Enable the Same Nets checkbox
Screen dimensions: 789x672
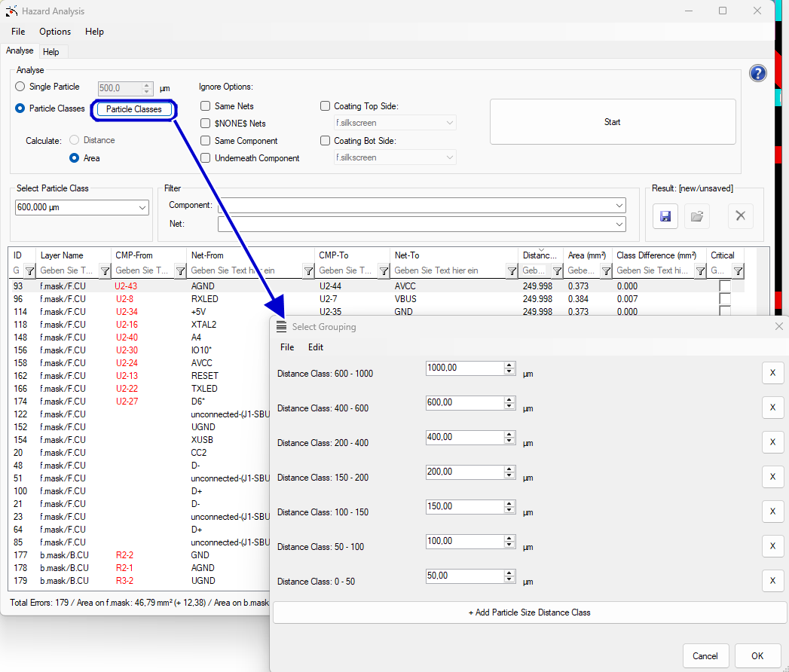[x=206, y=106]
